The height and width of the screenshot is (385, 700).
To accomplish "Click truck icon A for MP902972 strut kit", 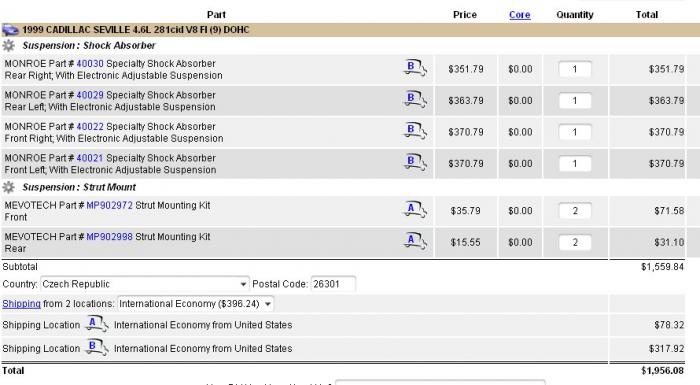I will click(x=415, y=210).
